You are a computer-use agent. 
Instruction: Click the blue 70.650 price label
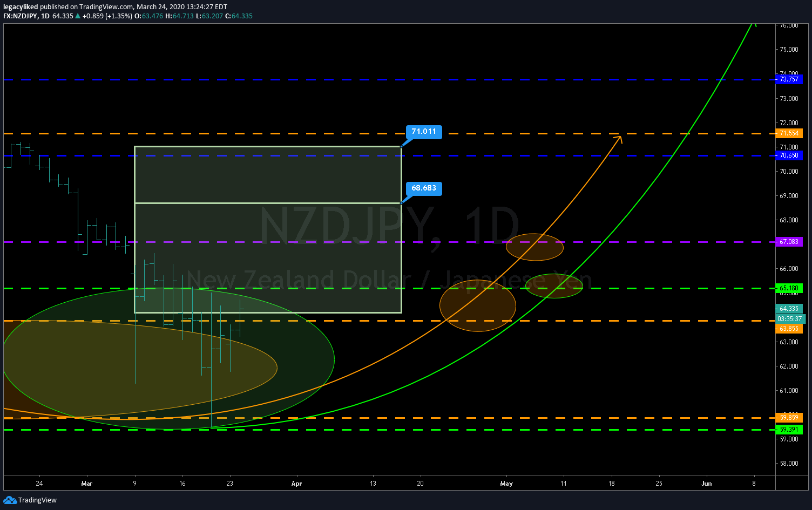point(789,155)
